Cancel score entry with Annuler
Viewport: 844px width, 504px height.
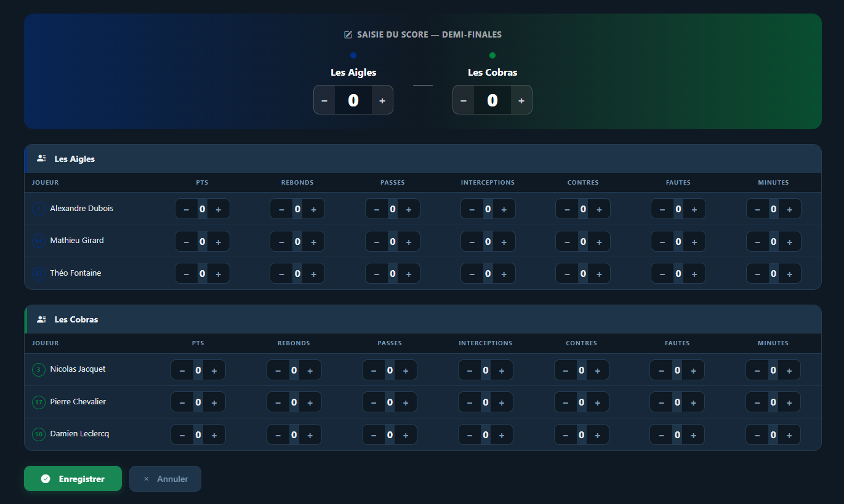pos(165,479)
